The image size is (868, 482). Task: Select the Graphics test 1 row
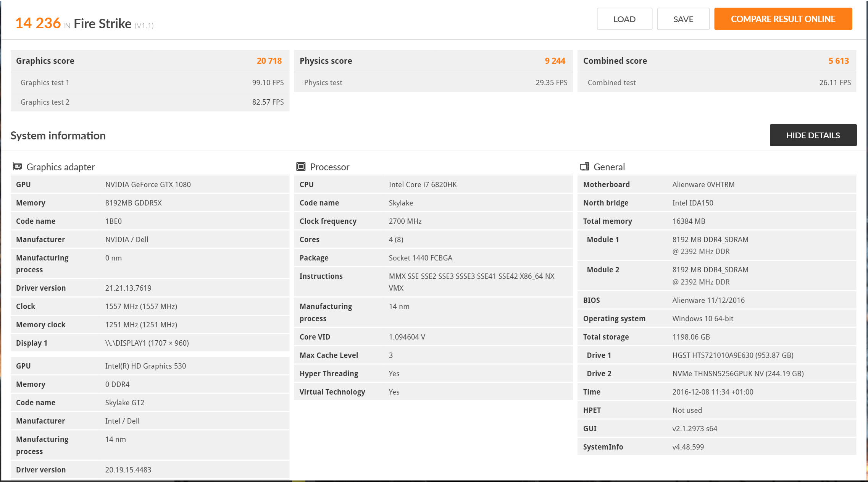(150, 82)
